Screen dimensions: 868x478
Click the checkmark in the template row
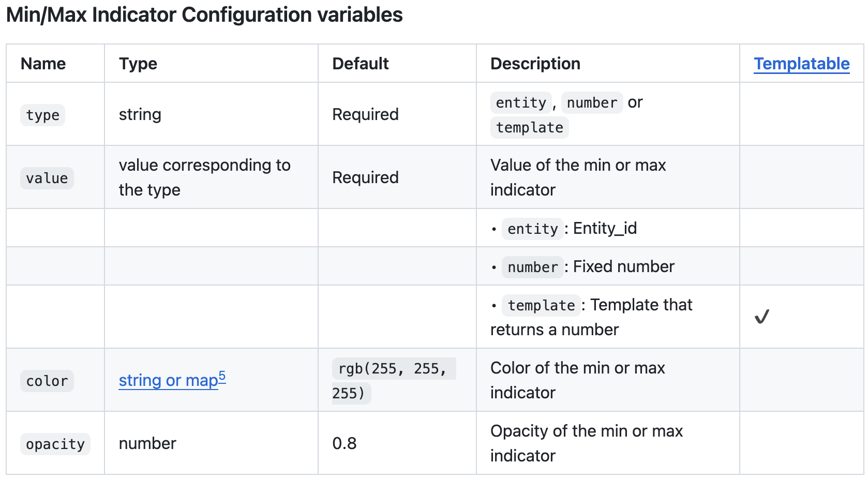[x=761, y=317]
